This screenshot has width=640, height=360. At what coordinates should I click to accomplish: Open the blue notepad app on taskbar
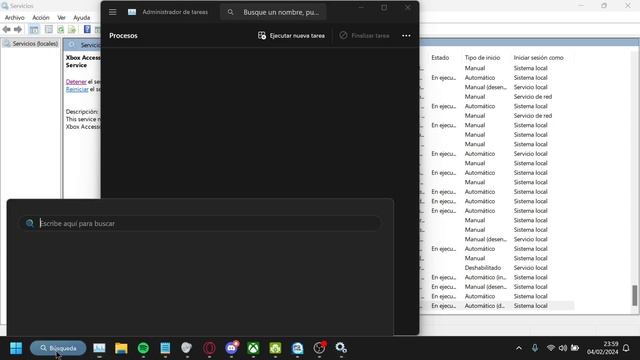[165, 348]
